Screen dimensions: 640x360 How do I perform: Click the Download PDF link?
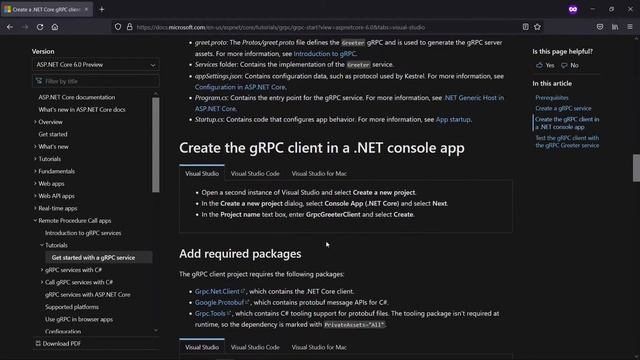point(58,344)
